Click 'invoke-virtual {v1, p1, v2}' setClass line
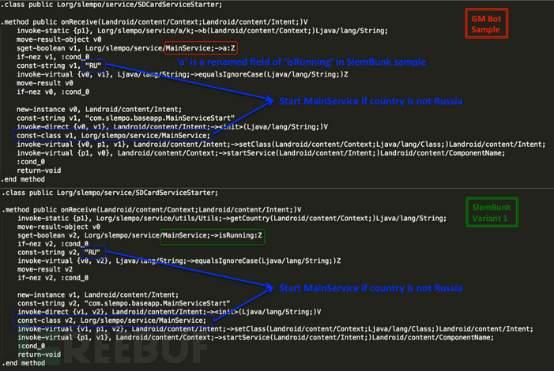Screen dimensions: 554x372 click(x=275, y=329)
